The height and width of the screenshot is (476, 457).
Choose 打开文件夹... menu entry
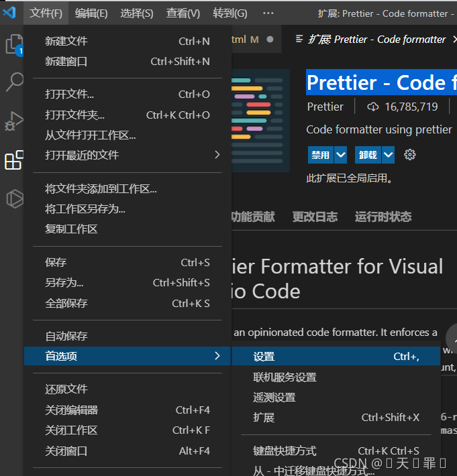click(128, 115)
